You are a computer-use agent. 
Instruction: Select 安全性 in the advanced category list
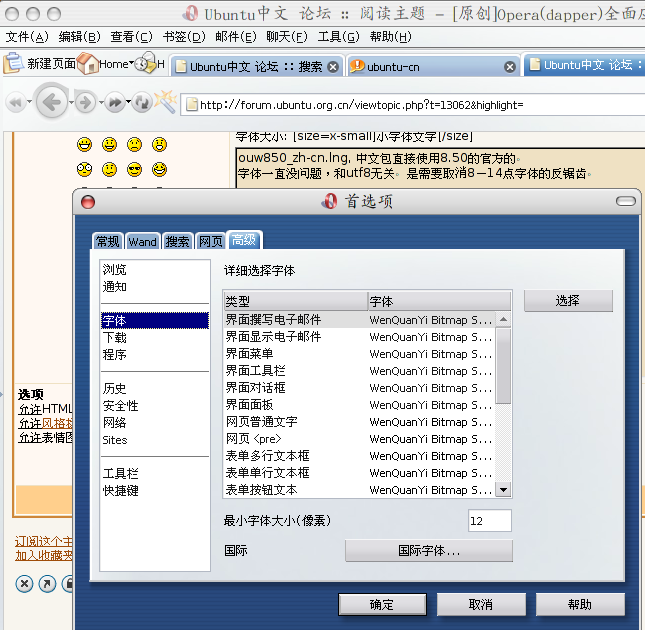[155, 406]
